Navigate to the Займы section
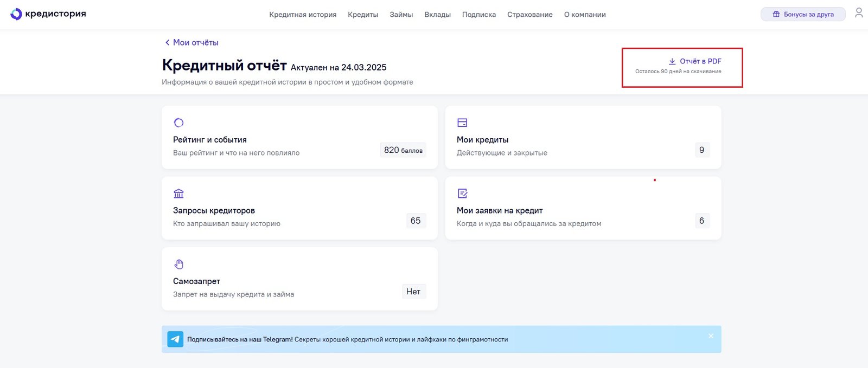The width and height of the screenshot is (868, 368). (401, 15)
